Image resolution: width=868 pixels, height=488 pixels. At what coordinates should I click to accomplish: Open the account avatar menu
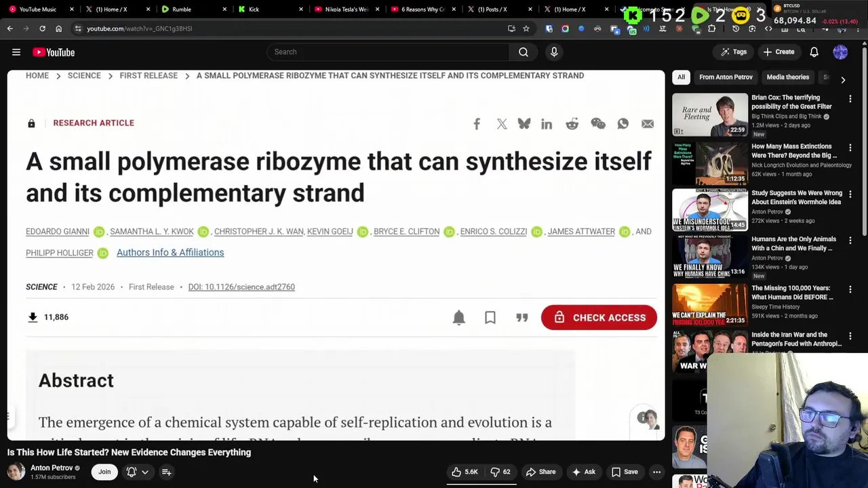[840, 52]
